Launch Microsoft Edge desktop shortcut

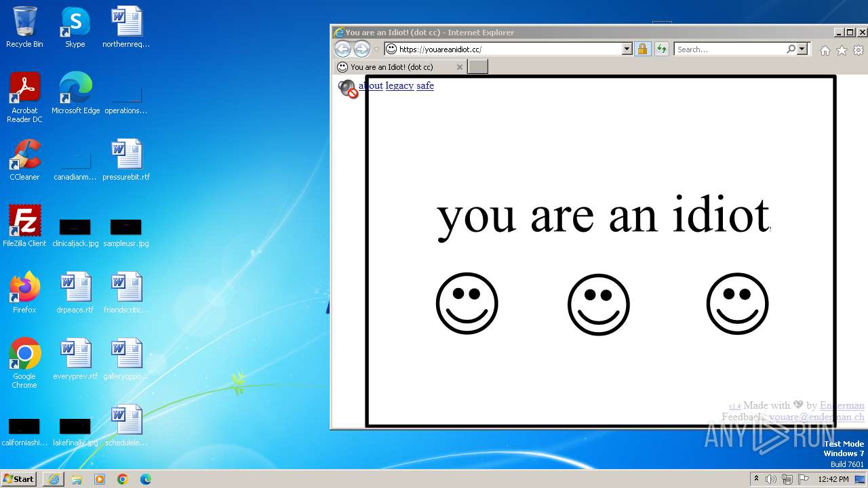click(75, 94)
